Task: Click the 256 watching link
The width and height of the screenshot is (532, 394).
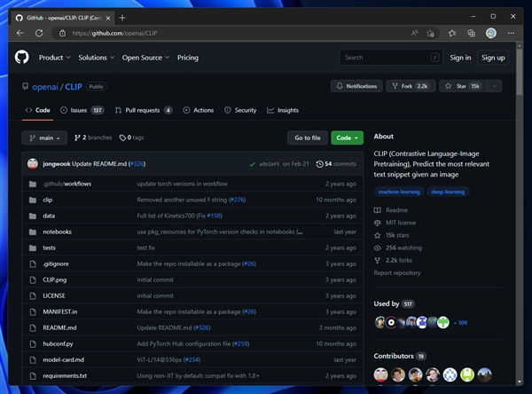Action: 397,248
